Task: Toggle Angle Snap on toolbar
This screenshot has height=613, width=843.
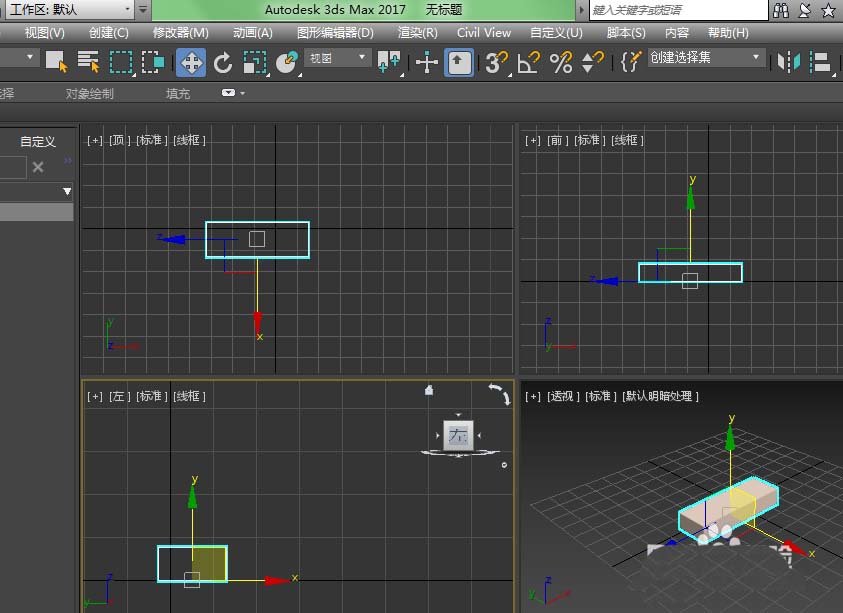Action: pos(528,62)
